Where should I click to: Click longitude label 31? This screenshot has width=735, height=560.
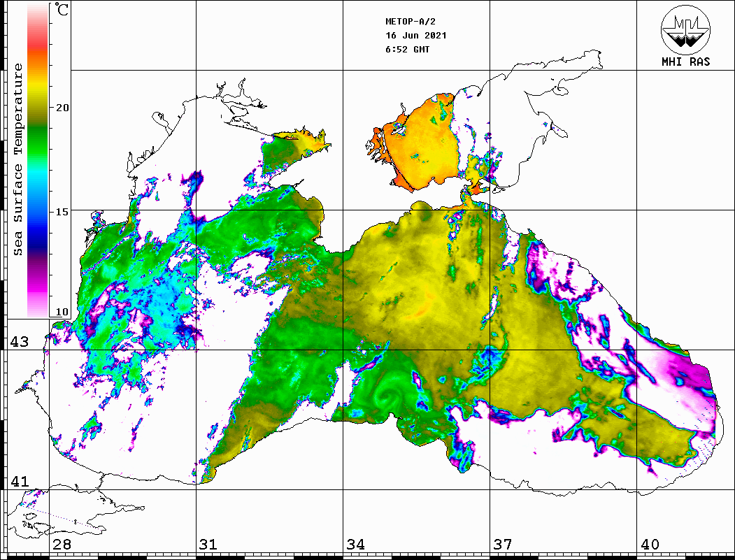(x=208, y=545)
